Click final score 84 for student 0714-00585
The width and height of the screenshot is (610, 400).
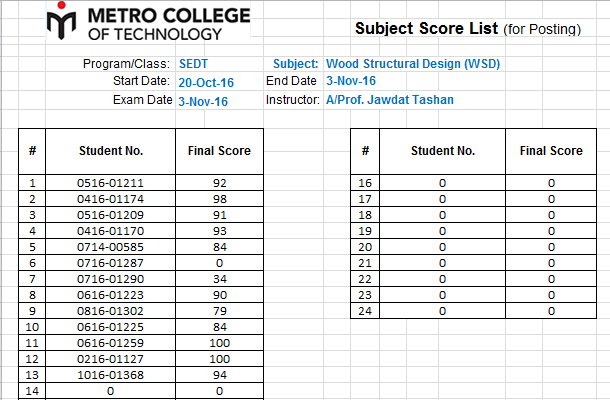(219, 247)
